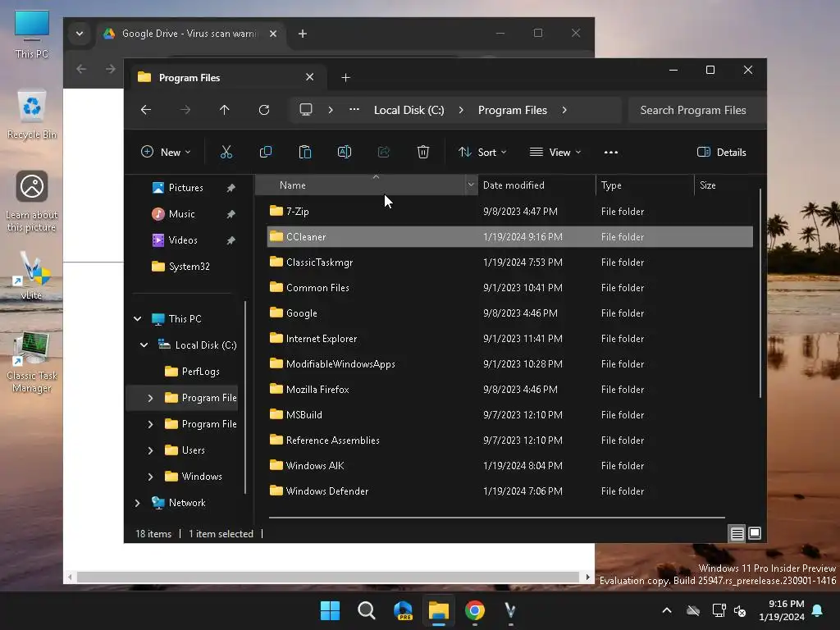Open the Name column filter dropdown
The image size is (840, 630).
(x=471, y=185)
